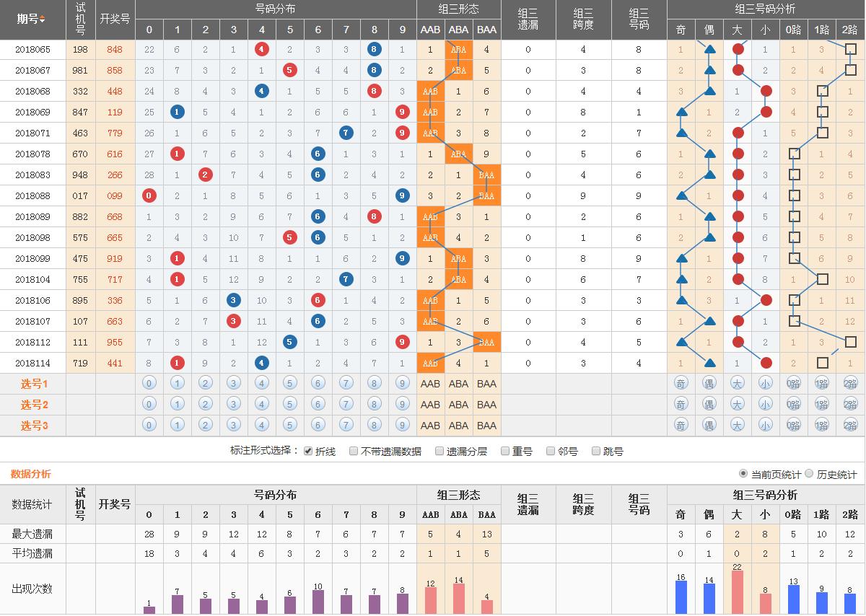Click the 选号2 row label
This screenshot has height=616, width=866.
point(34,405)
